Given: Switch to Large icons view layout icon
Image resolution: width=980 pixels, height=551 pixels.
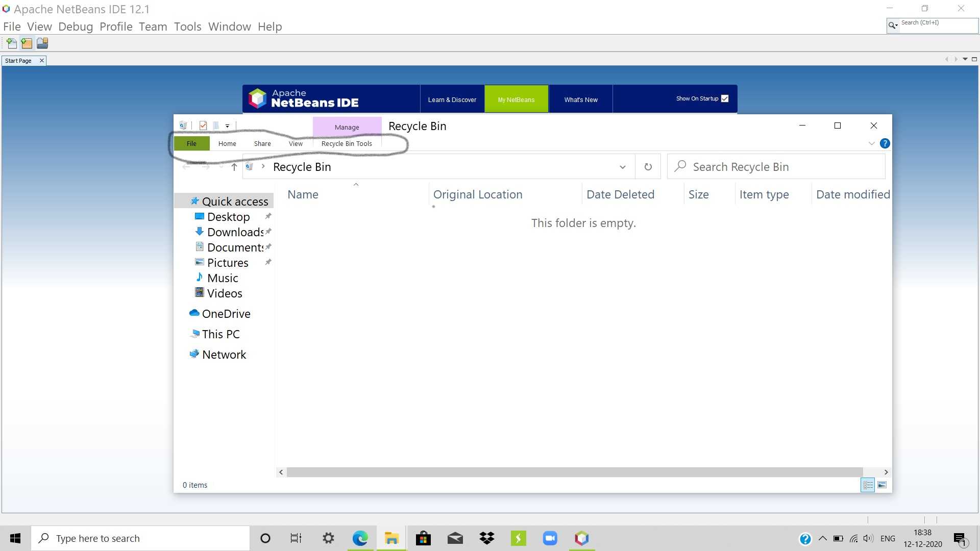Looking at the screenshot, I should (x=882, y=485).
